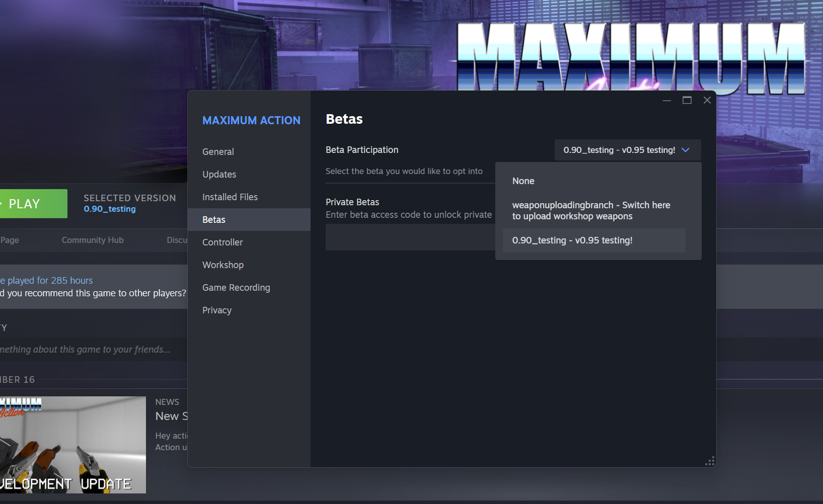Click the Private Betas heading
823x504 pixels.
click(352, 202)
